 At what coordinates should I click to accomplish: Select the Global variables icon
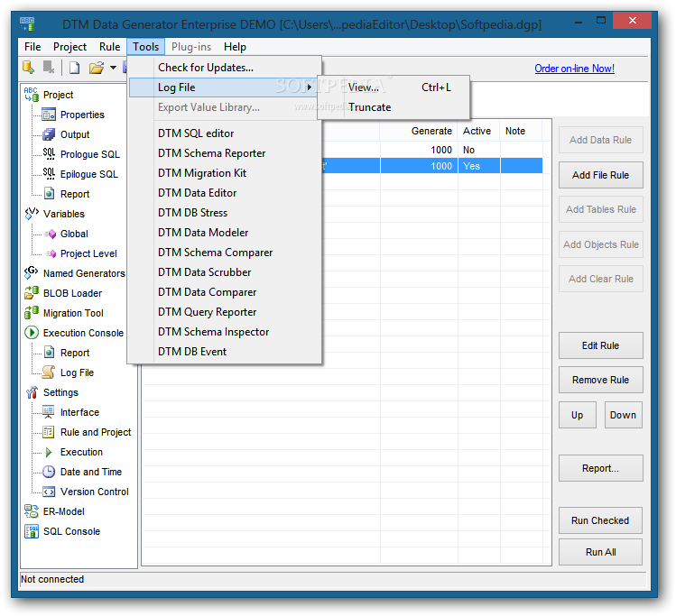pos(51,234)
